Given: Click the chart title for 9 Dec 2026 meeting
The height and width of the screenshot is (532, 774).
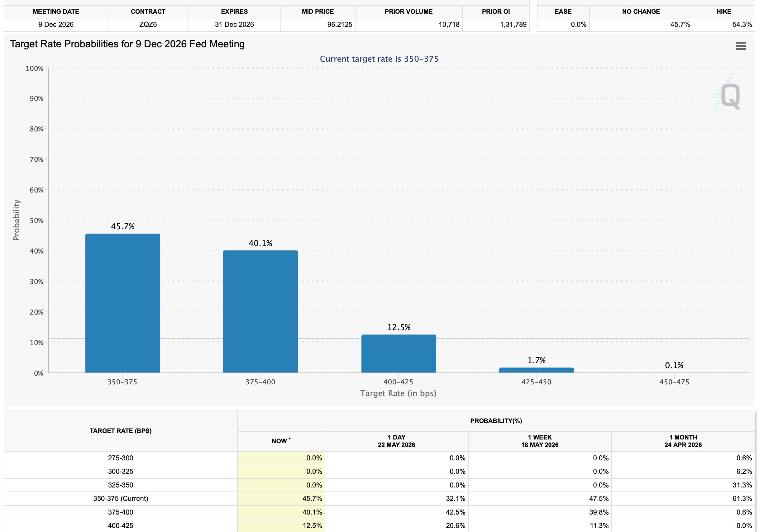Looking at the screenshot, I should tap(127, 44).
